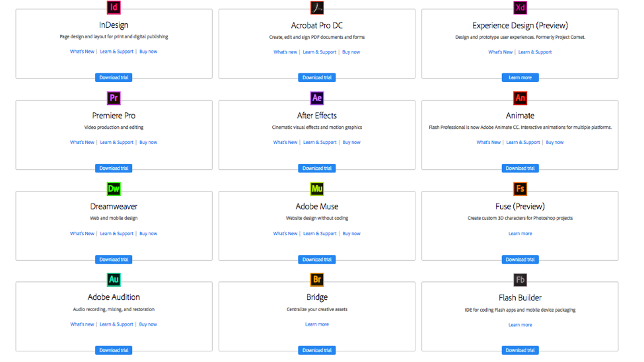Click Buy now under Acrobat Pro DC
The image size is (644, 362).
(351, 52)
